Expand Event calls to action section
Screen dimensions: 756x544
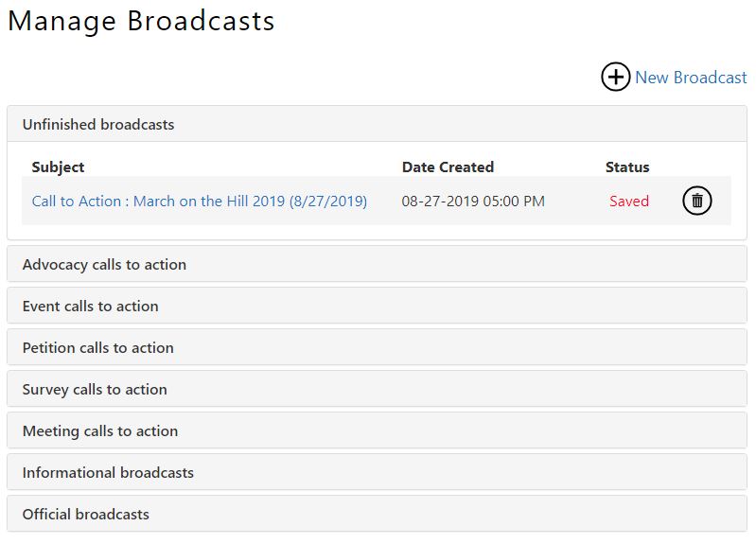(91, 307)
